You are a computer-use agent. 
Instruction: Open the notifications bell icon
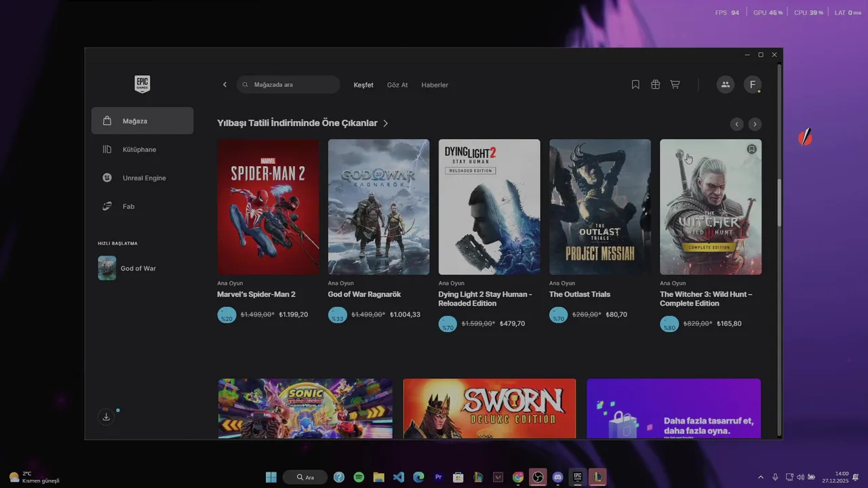[856, 477]
